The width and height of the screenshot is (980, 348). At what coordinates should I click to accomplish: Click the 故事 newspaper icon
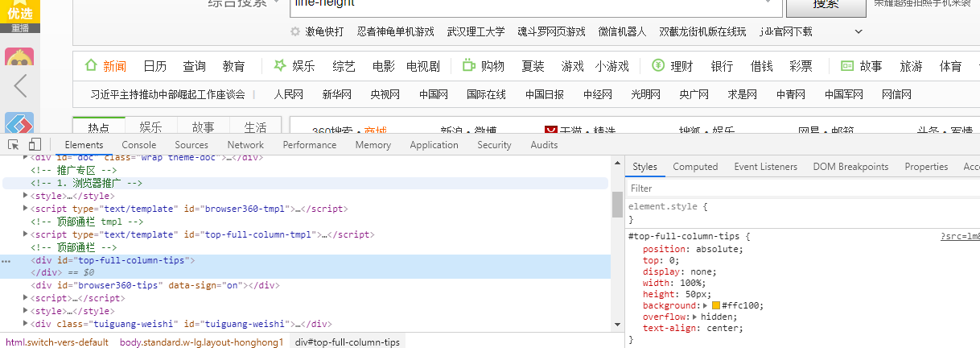pyautogui.click(x=846, y=66)
